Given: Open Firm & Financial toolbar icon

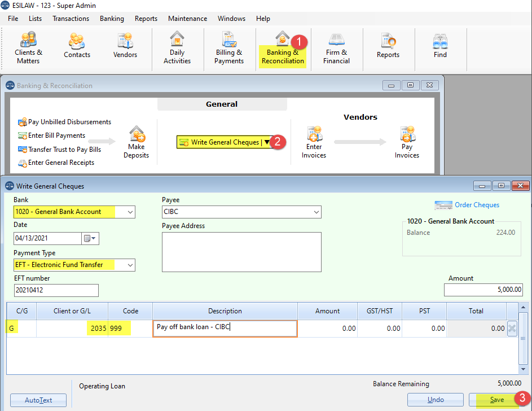Looking at the screenshot, I should [336, 49].
